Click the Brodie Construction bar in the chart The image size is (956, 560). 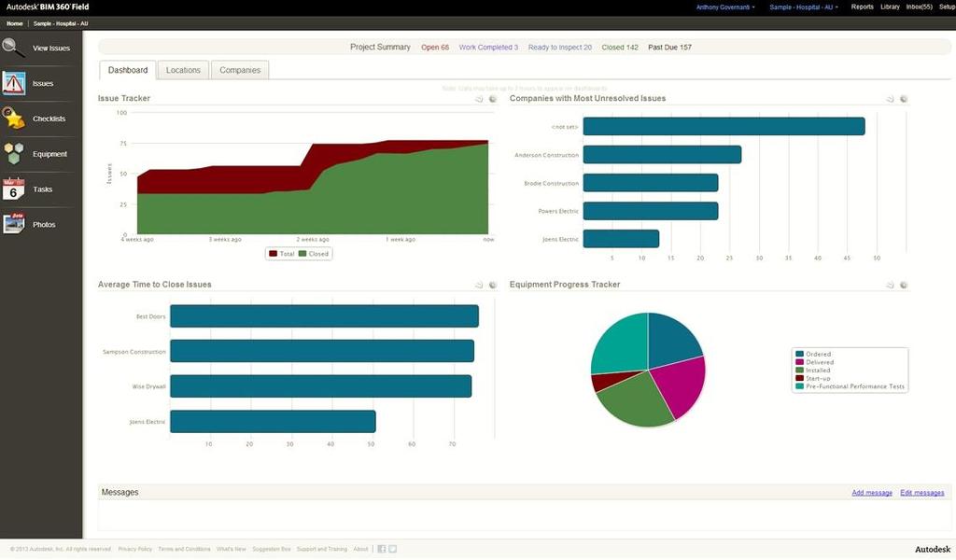(x=651, y=183)
